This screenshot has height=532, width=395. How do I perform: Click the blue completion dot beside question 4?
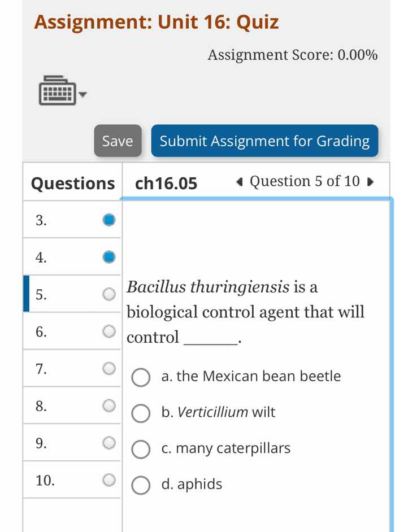click(x=109, y=256)
